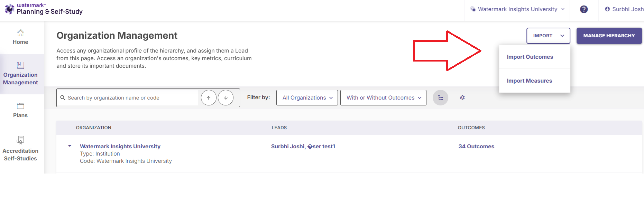Switch to hierarchy tree view
The width and height of the screenshot is (644, 224).
(x=440, y=98)
